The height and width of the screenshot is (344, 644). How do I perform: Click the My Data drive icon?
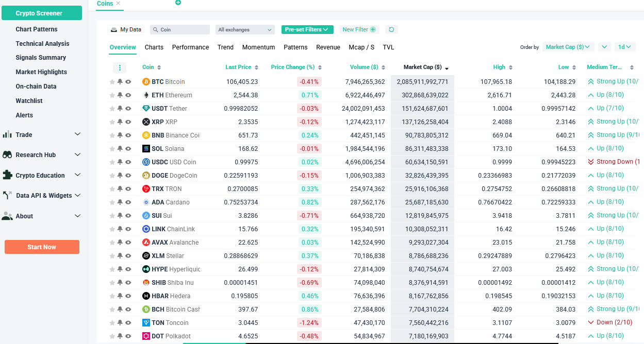(x=114, y=30)
